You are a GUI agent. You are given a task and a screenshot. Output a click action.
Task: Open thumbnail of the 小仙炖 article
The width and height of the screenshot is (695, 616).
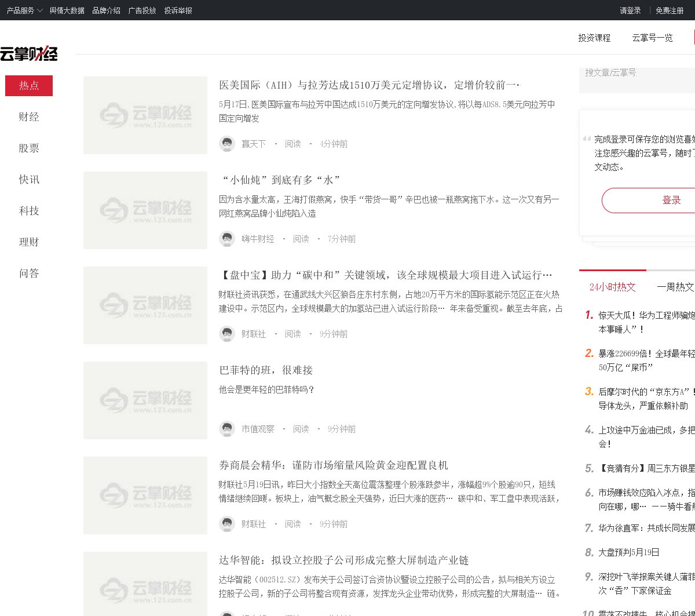pos(145,210)
